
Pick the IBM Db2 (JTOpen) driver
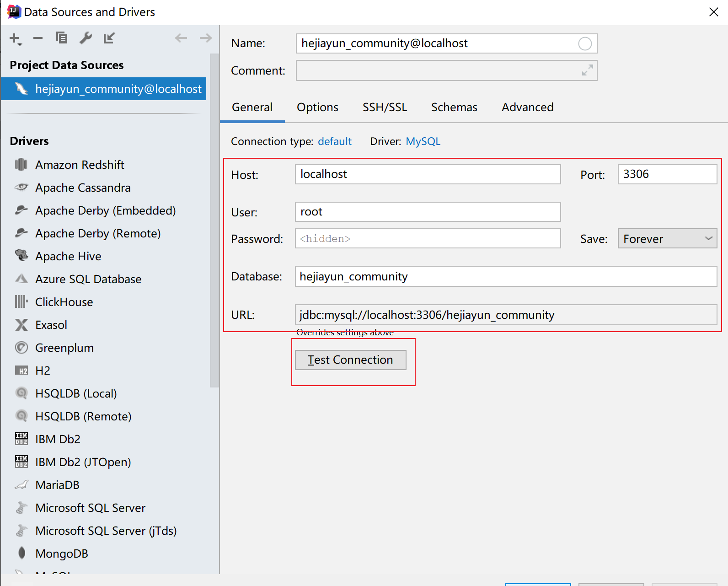click(83, 462)
